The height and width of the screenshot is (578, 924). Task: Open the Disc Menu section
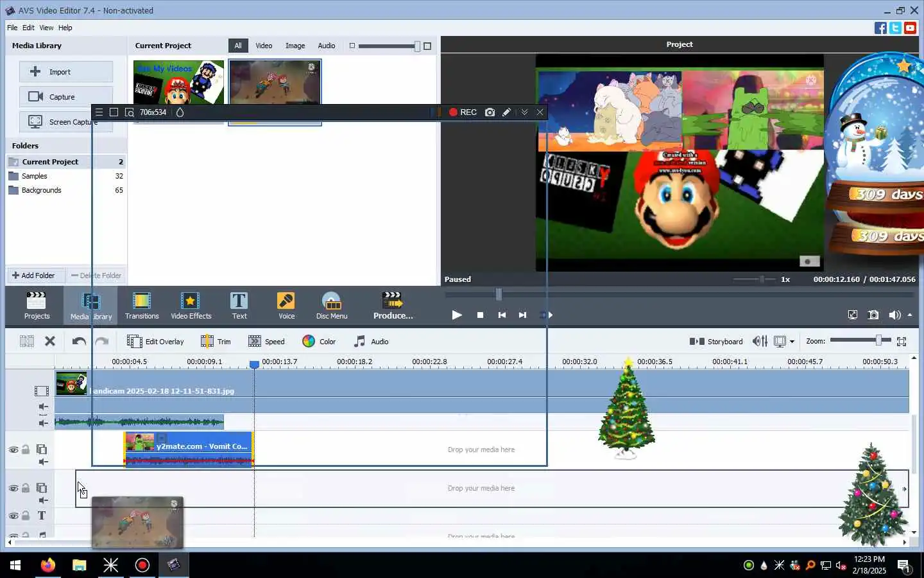click(332, 305)
